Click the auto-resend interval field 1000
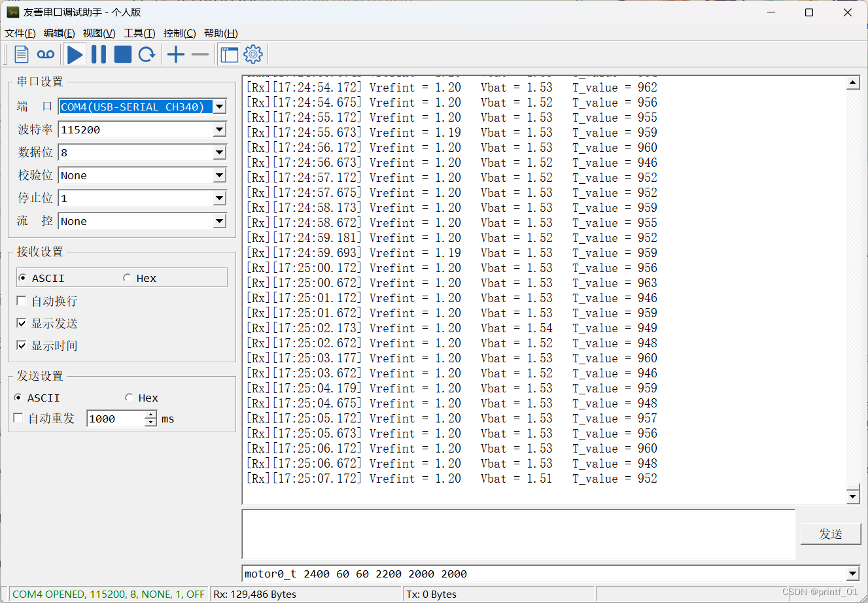 coord(115,419)
